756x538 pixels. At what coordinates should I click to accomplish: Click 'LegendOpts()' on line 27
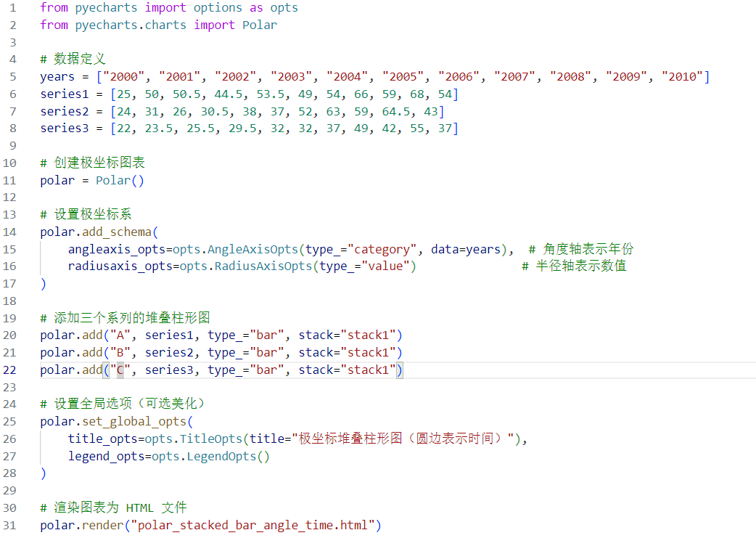coord(228,457)
